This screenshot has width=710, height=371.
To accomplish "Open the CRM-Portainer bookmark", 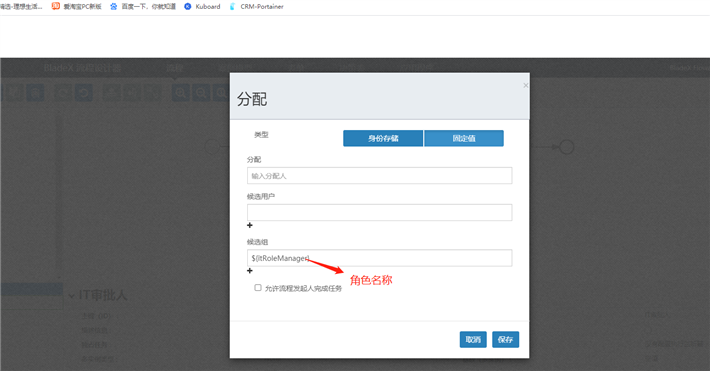I will pos(257,6).
